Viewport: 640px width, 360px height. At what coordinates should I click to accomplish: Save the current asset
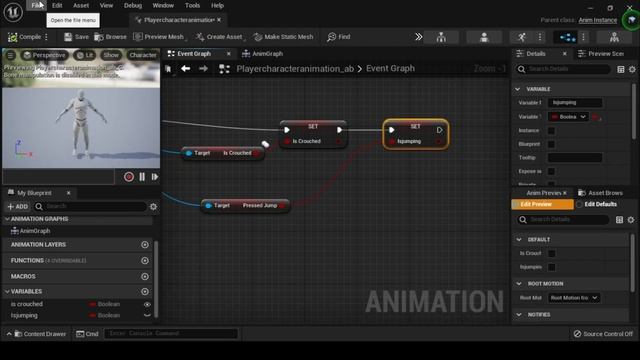(76, 37)
